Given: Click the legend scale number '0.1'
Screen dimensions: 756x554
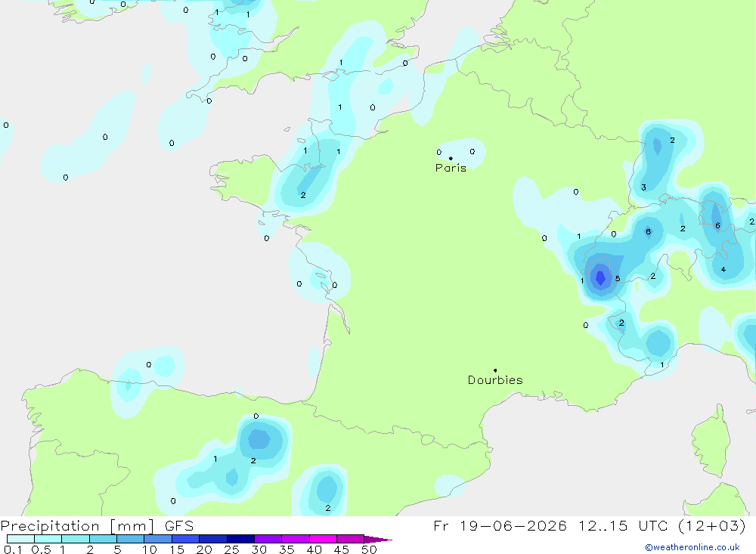Looking at the screenshot, I should point(13,549).
